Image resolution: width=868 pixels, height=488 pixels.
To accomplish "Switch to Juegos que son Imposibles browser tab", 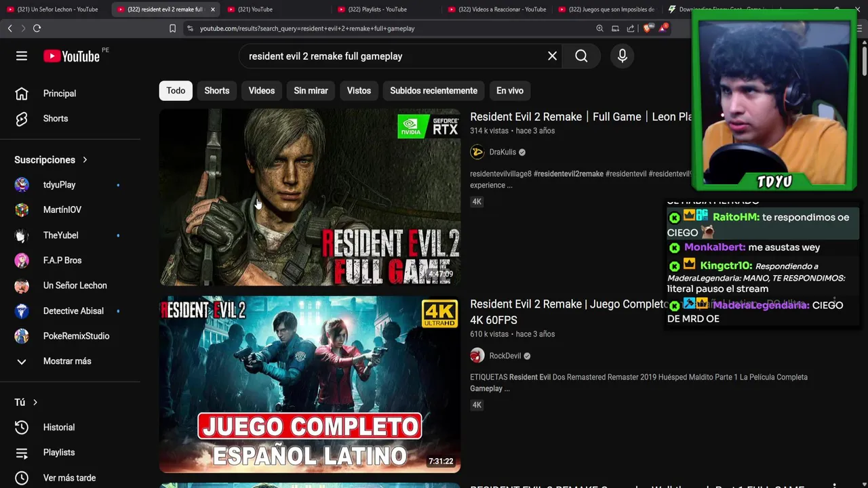I will coord(606,9).
